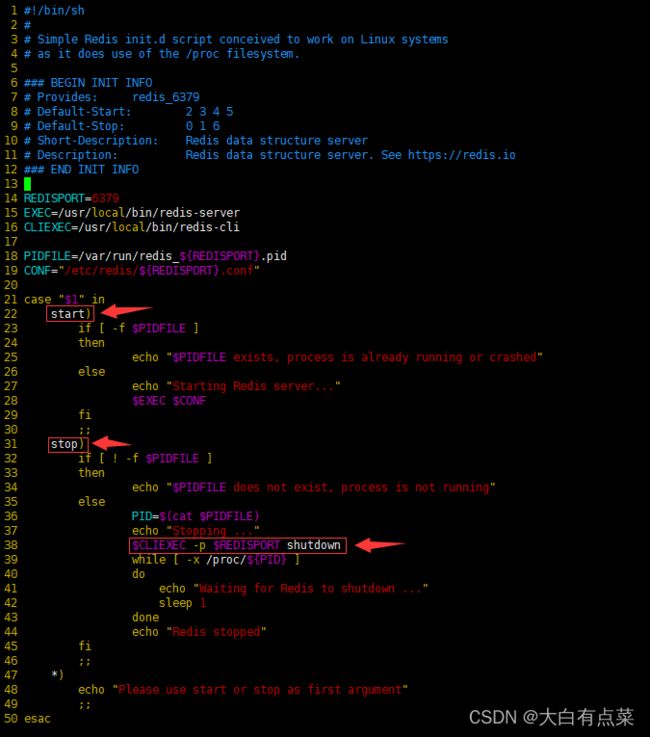Select the boxed start) case label
The image size is (650, 737).
[70, 314]
